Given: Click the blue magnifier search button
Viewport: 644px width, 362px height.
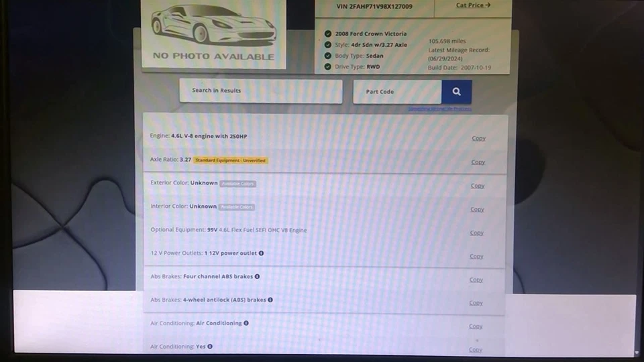Looking at the screenshot, I should click(456, 92).
